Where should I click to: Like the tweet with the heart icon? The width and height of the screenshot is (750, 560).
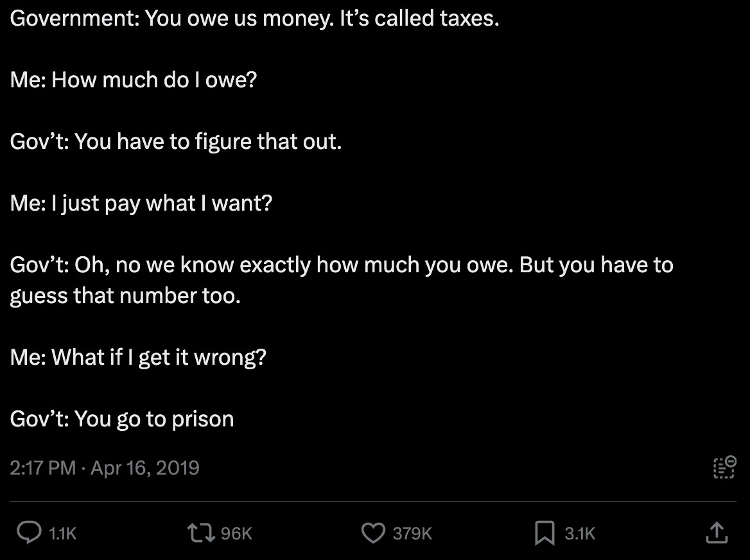pyautogui.click(x=373, y=533)
